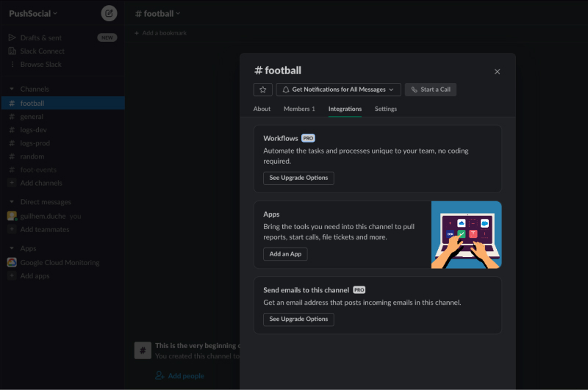
Task: Click the Drafts & sent arrow icon
Action: pyautogui.click(x=12, y=37)
